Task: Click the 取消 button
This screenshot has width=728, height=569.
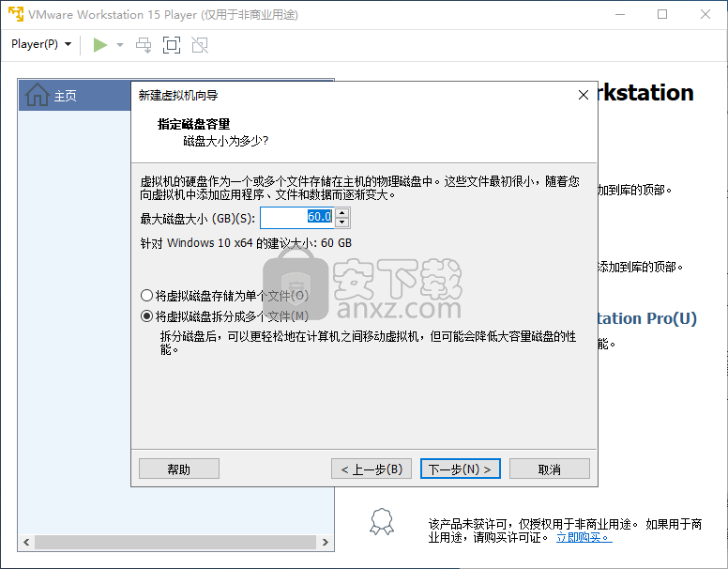Action: coord(549,469)
